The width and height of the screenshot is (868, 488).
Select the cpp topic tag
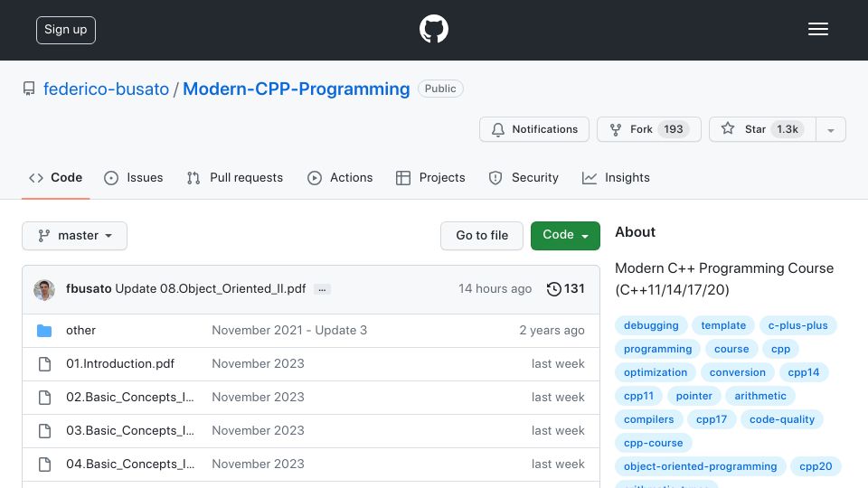pos(780,349)
